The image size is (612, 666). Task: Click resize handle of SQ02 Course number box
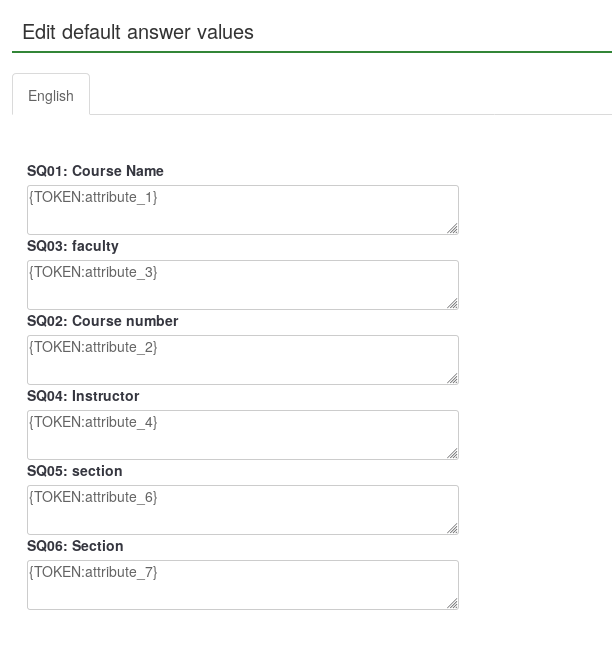452,378
